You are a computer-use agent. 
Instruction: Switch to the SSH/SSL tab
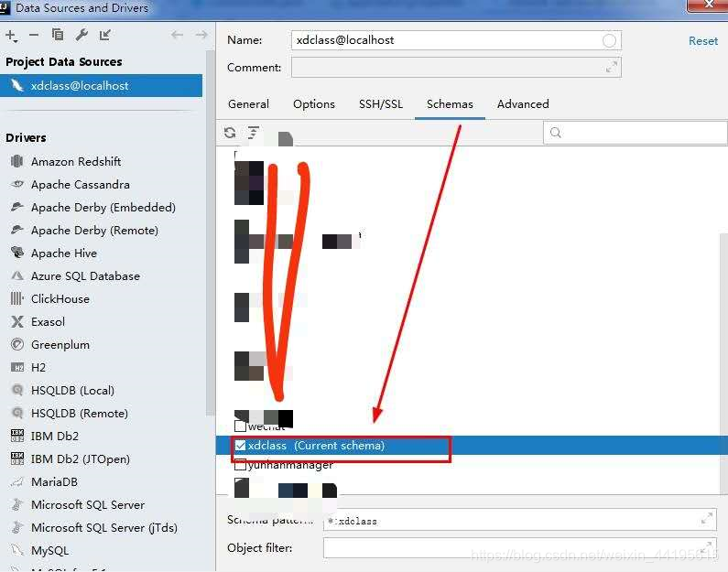tap(381, 104)
